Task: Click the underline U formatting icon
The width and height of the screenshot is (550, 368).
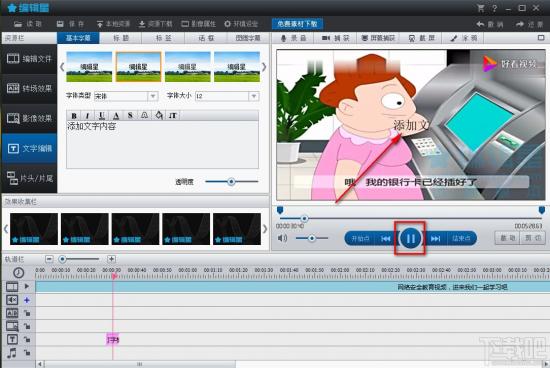Action: click(x=102, y=115)
